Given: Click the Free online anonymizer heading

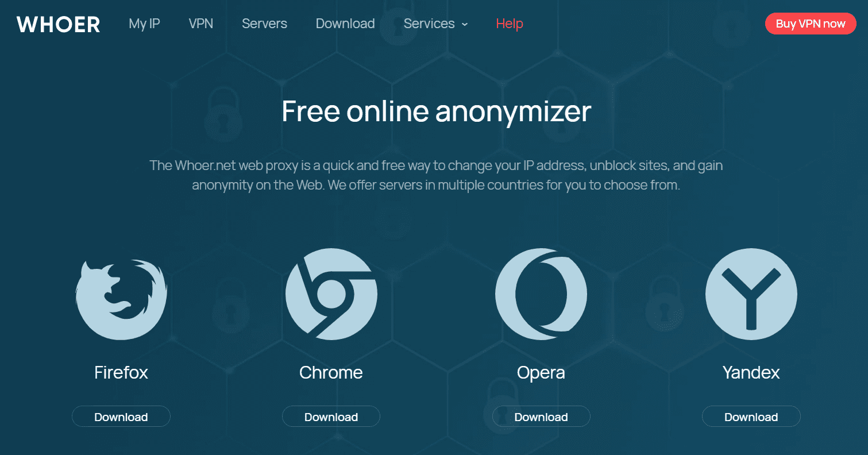Looking at the screenshot, I should coord(436,111).
